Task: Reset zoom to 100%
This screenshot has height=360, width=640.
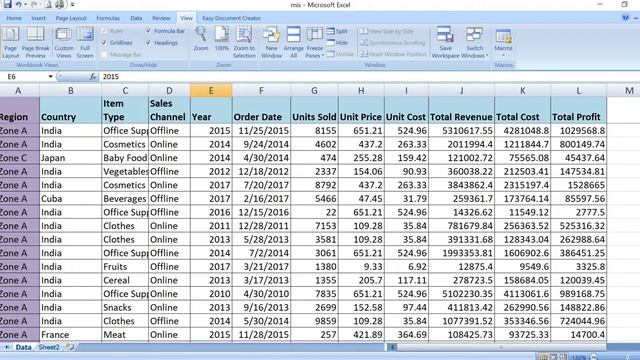Action: click(x=221, y=39)
